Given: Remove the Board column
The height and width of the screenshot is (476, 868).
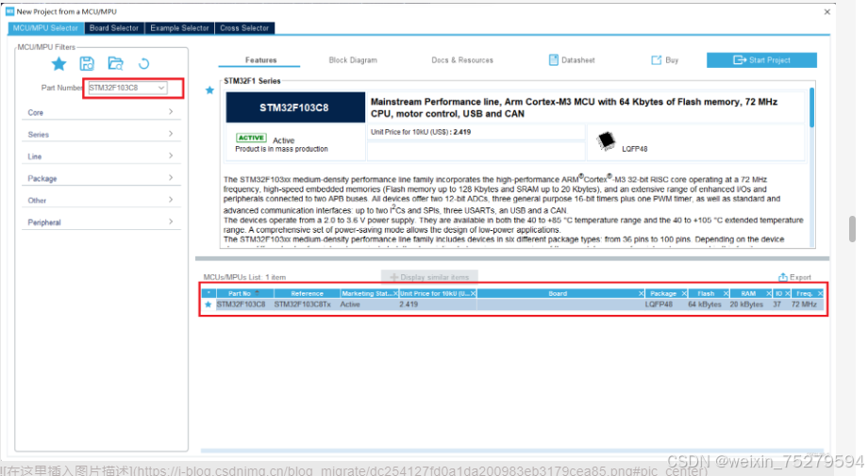Looking at the screenshot, I should click(x=641, y=293).
